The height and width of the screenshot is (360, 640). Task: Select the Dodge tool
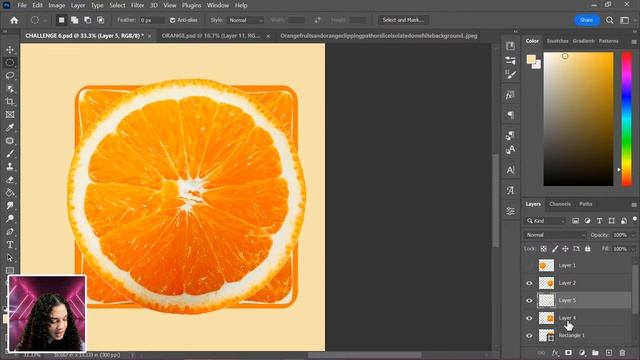pos(10,219)
